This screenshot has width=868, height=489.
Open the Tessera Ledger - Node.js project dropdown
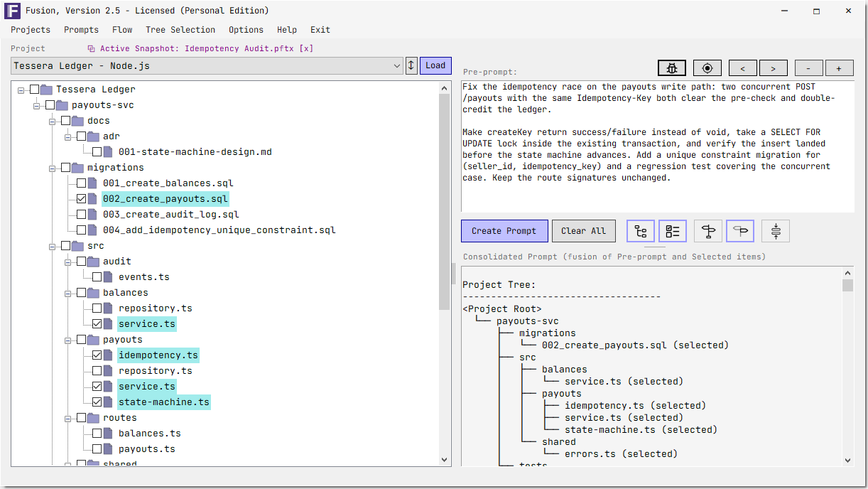click(207, 66)
